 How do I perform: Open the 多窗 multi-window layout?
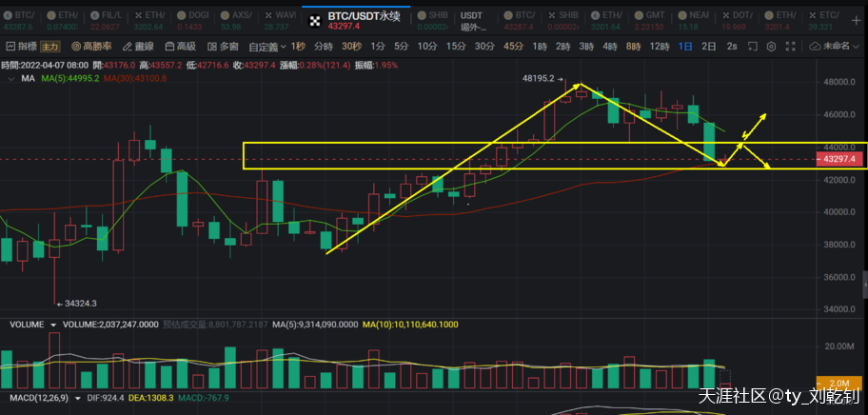[223, 46]
